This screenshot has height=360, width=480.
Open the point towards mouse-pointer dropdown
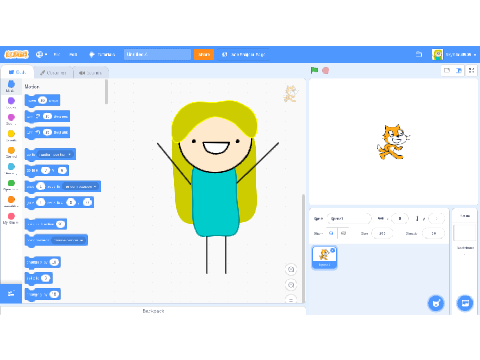tap(69, 240)
